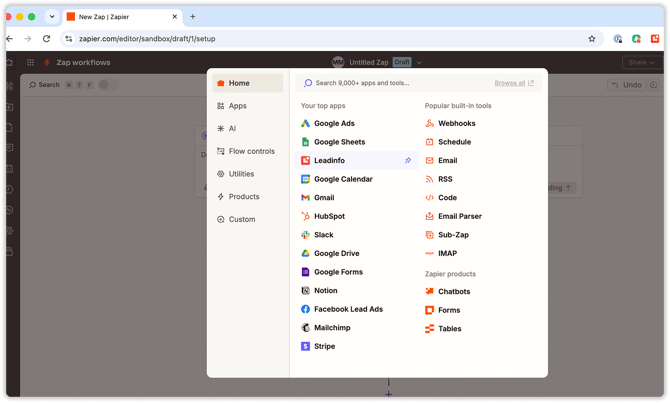Screen dimensions: 670x403
Task: Open editor Search in toolbar
Action: (x=44, y=85)
